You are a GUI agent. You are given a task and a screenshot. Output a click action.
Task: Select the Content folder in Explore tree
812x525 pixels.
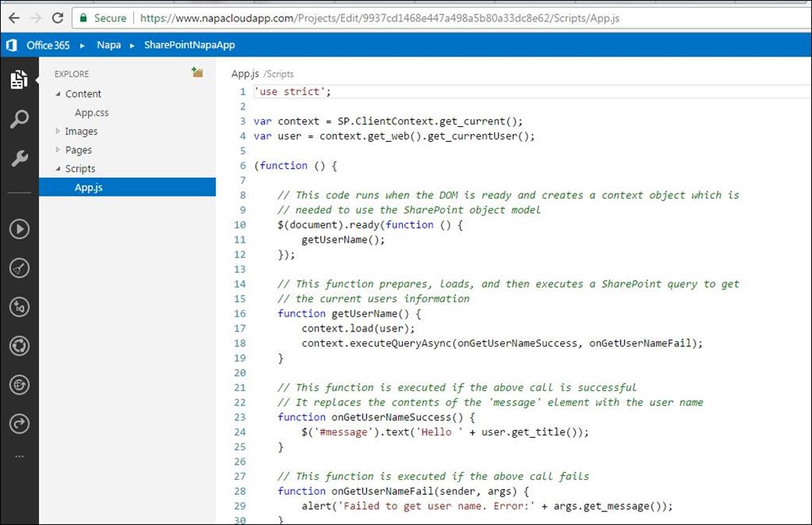click(82, 94)
